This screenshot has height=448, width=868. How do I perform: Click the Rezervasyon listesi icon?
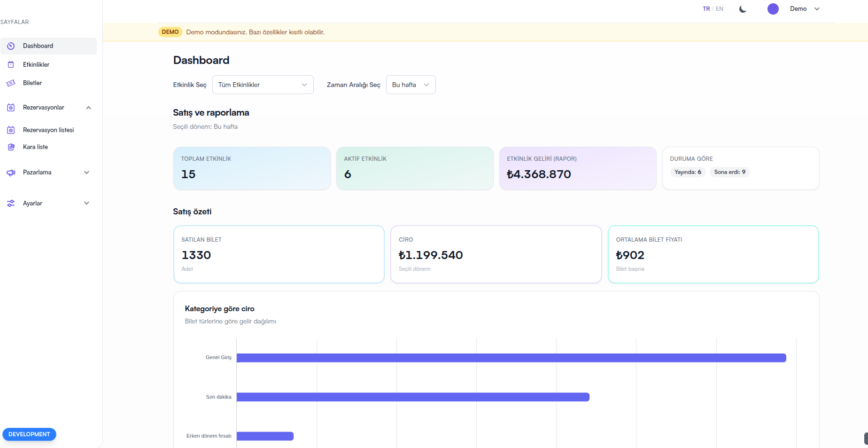click(11, 130)
